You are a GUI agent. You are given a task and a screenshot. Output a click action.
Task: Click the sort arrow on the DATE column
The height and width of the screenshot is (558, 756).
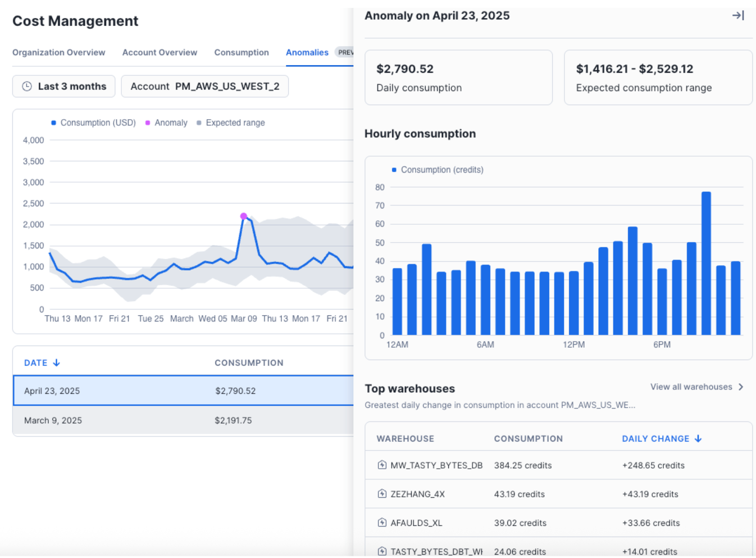[x=56, y=362]
